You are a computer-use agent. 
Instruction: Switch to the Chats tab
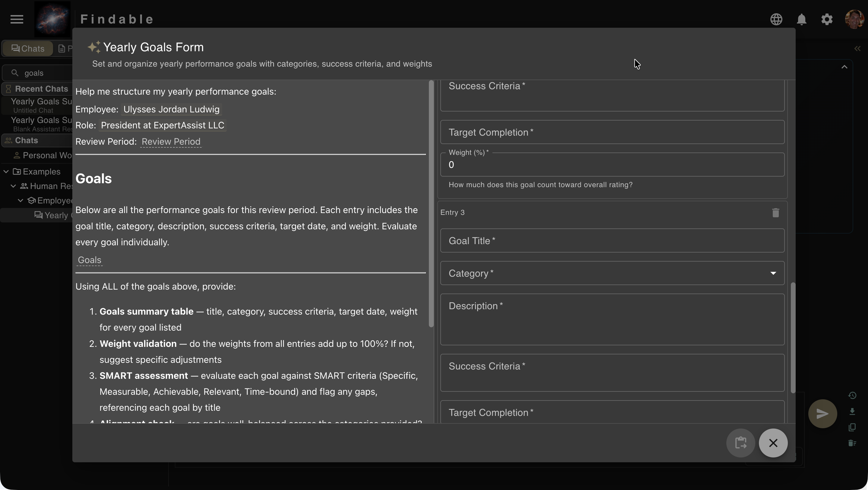coord(27,48)
